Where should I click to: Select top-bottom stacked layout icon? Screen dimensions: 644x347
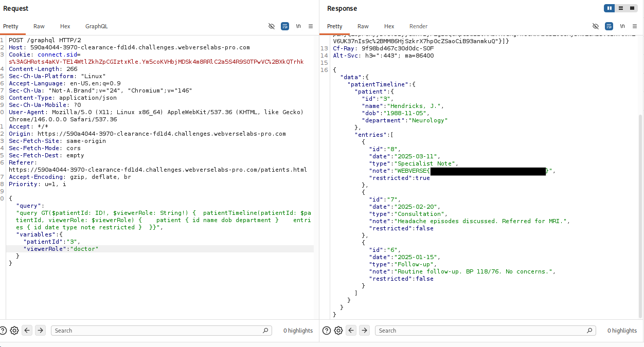(x=621, y=8)
